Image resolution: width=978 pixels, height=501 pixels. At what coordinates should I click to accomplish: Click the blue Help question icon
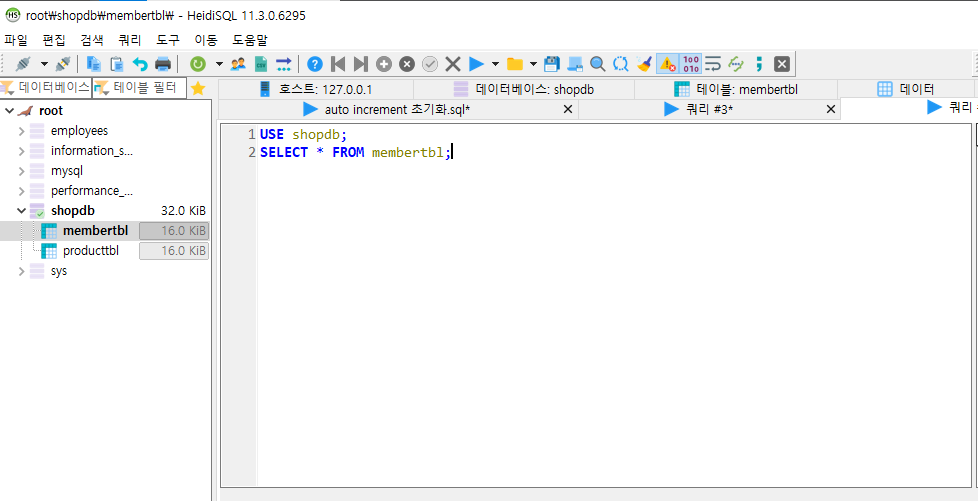click(315, 64)
